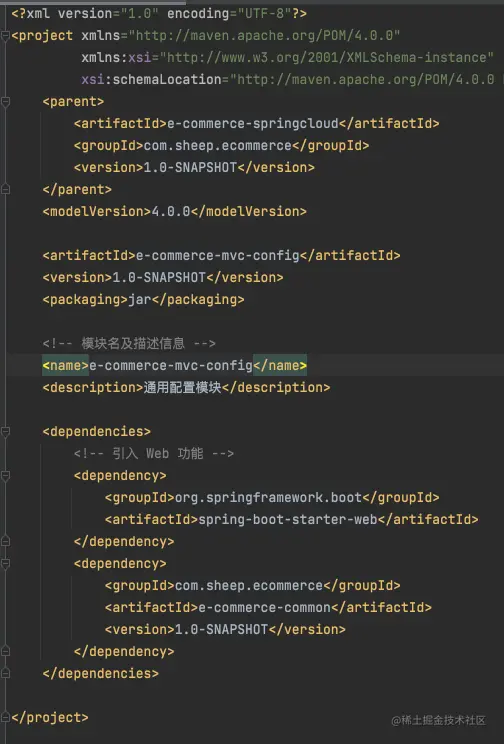The width and height of the screenshot is (504, 744).
Task: Fold the e-commerce-common dependency block
Action: pos(5,563)
